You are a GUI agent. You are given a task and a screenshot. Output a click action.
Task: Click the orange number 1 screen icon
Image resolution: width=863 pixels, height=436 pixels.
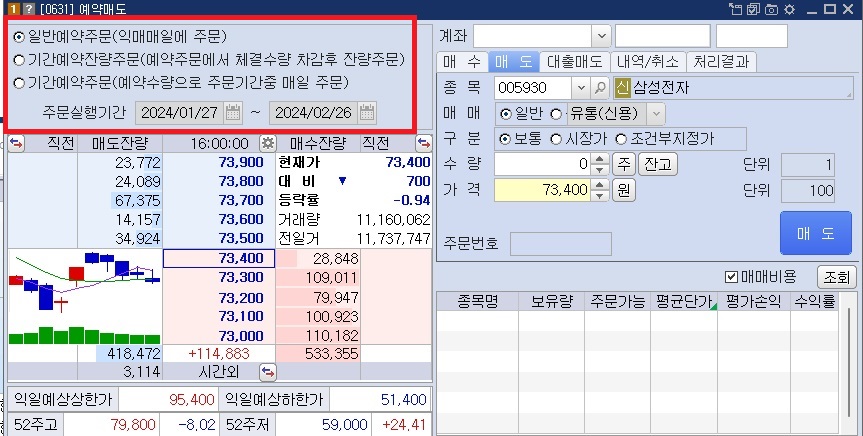13,9
